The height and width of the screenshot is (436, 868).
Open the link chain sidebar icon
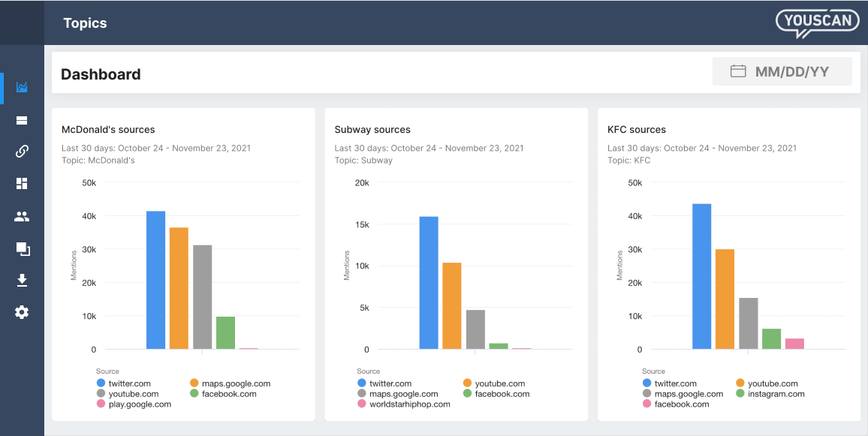click(x=22, y=151)
